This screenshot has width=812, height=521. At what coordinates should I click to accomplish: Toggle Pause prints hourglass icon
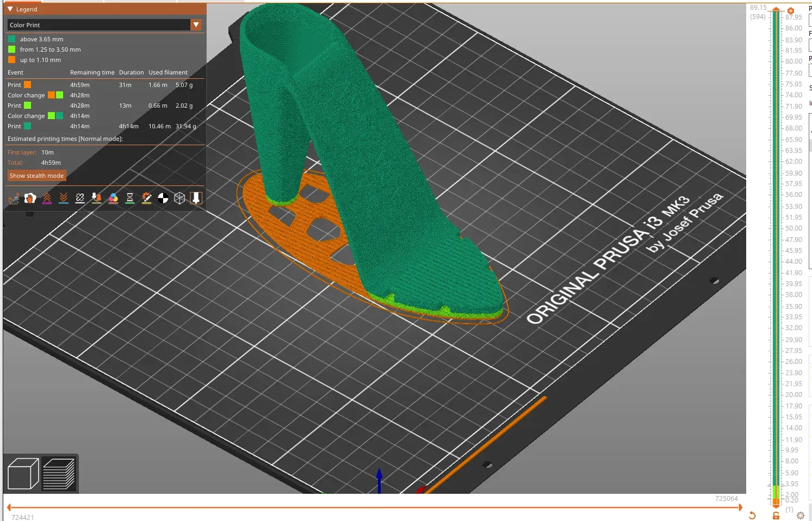pyautogui.click(x=130, y=199)
